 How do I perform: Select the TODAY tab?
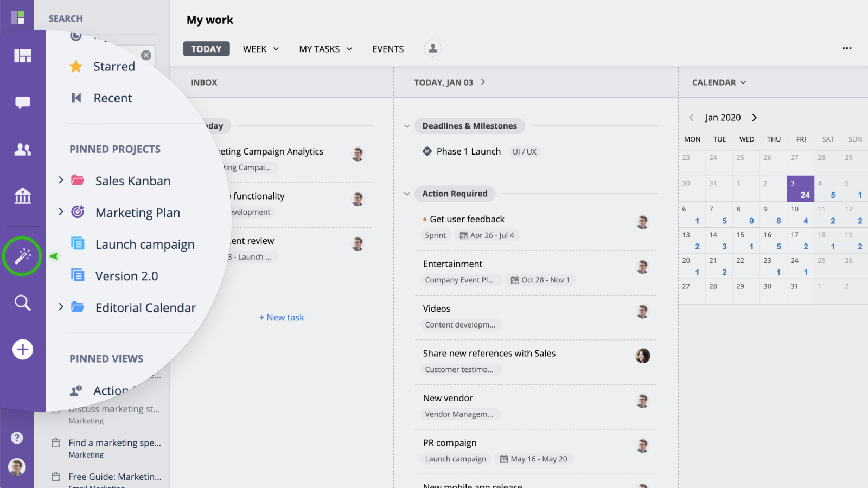(206, 49)
